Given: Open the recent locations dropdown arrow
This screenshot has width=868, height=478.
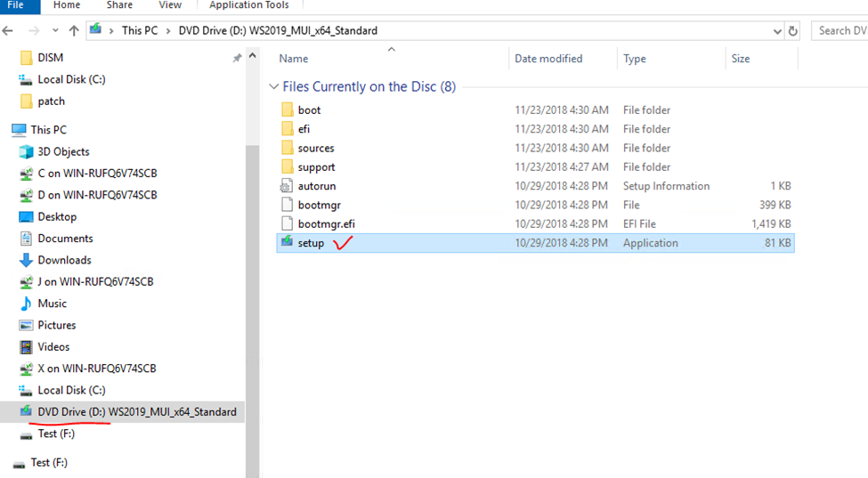Looking at the screenshot, I should point(55,30).
